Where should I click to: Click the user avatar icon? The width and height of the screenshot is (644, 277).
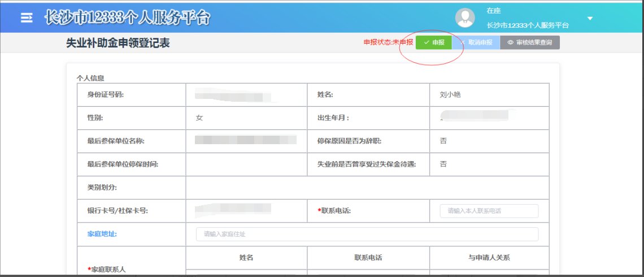tap(465, 18)
